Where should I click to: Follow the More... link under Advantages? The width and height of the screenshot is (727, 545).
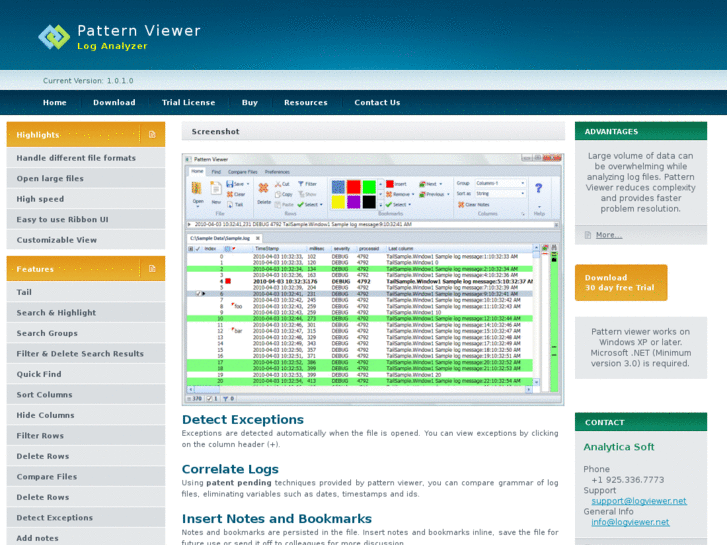point(609,235)
